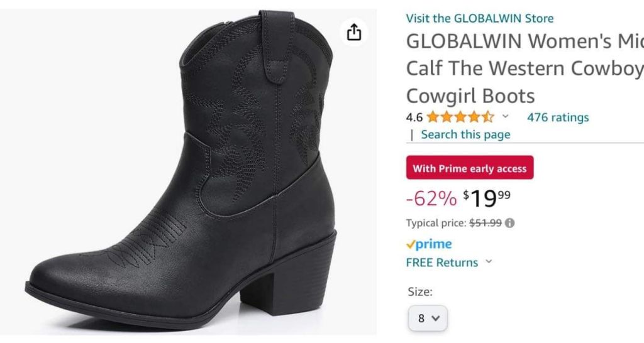
Task: Open the 476 ratings link
Action: click(x=557, y=117)
